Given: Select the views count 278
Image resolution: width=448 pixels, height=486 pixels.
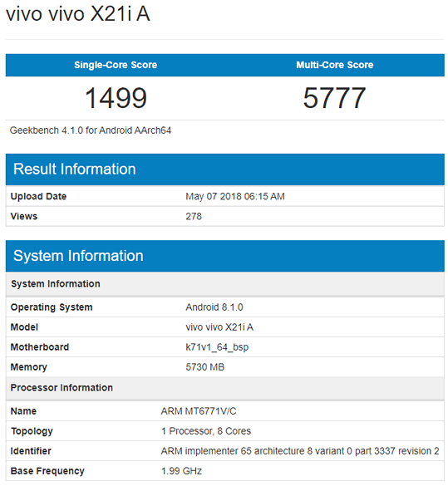Looking at the screenshot, I should point(194,216).
